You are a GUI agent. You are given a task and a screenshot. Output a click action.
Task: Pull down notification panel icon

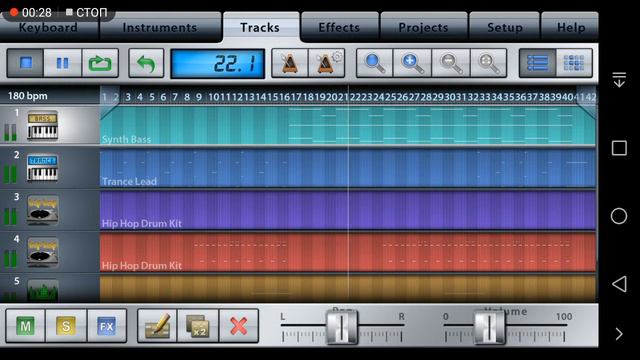click(x=619, y=80)
